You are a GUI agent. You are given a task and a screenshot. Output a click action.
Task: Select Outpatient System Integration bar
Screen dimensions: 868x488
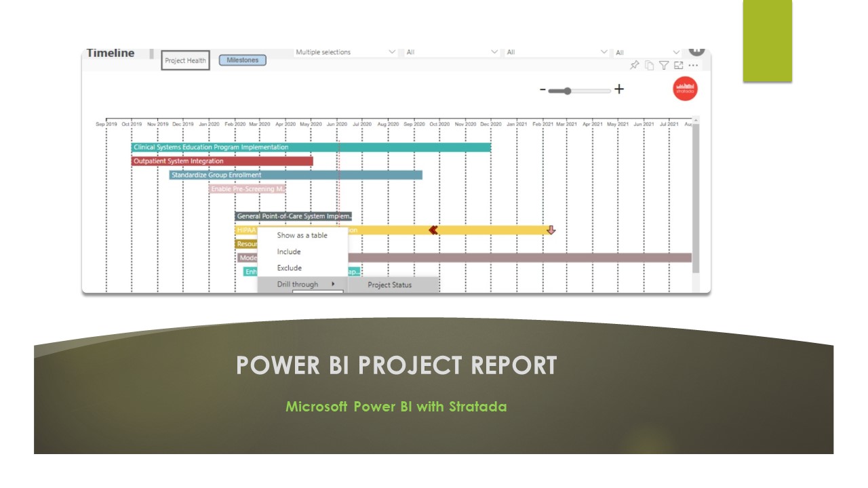[x=222, y=161]
